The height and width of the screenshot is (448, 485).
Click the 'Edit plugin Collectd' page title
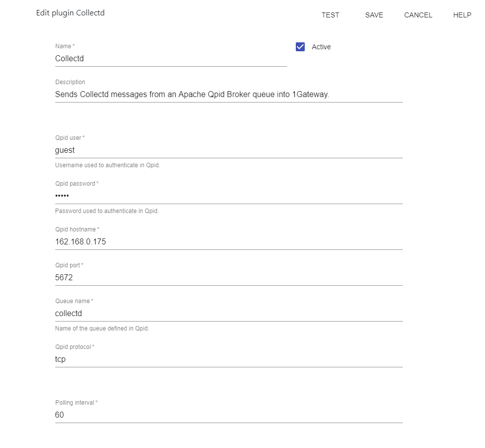pyautogui.click(x=70, y=13)
